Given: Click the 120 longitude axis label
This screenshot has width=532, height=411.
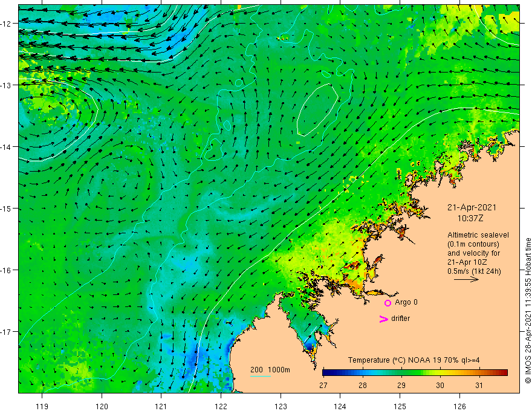Looking at the screenshot, I should tap(102, 406).
